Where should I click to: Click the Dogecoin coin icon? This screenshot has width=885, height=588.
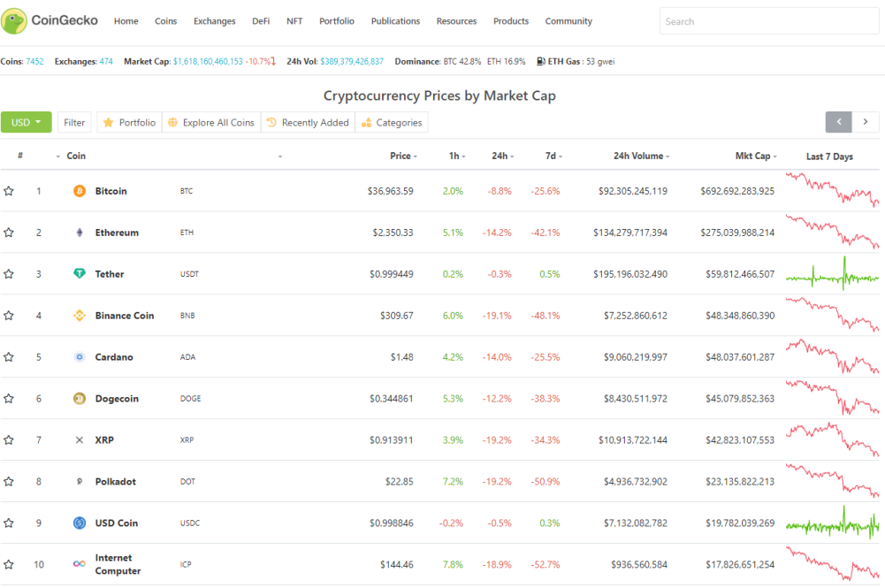[x=80, y=399]
